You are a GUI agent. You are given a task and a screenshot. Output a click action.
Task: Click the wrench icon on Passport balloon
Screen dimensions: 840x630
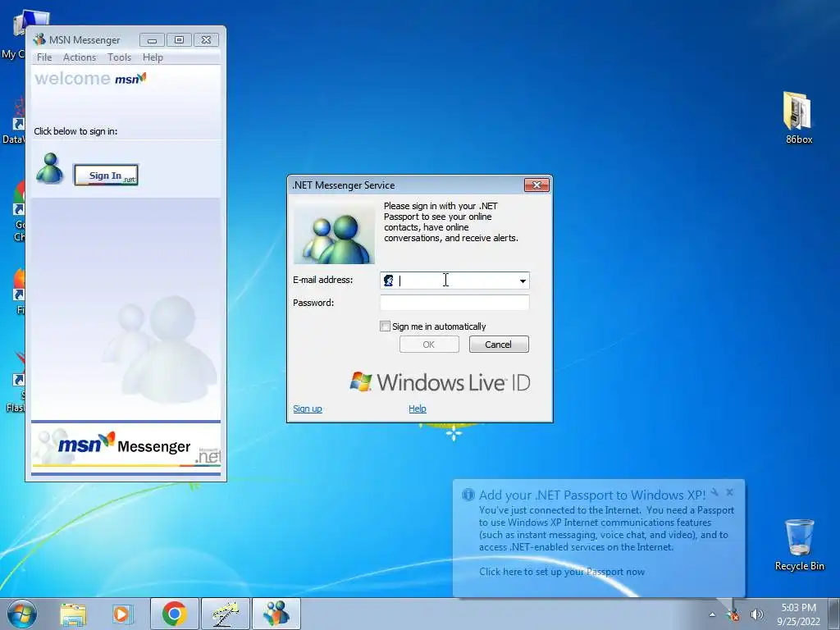tap(714, 492)
